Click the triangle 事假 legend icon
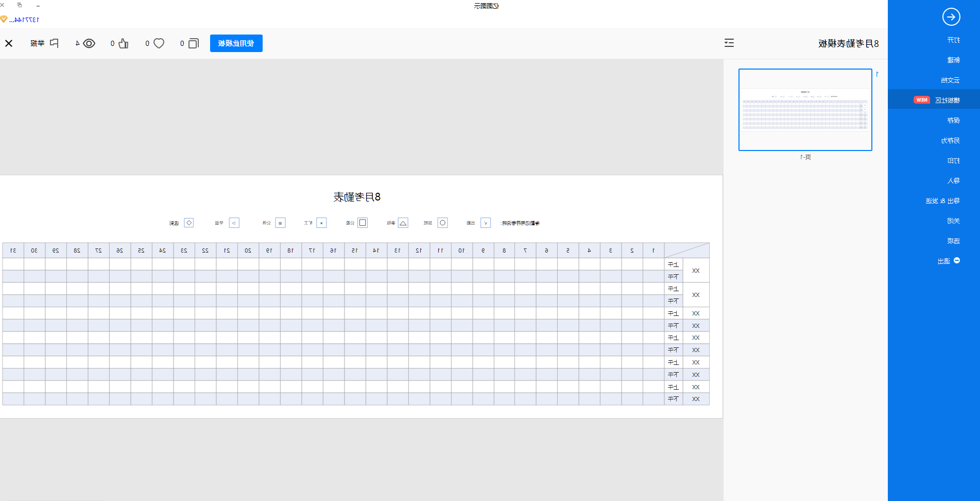Viewport: 980px width, 501px height. 403,223
